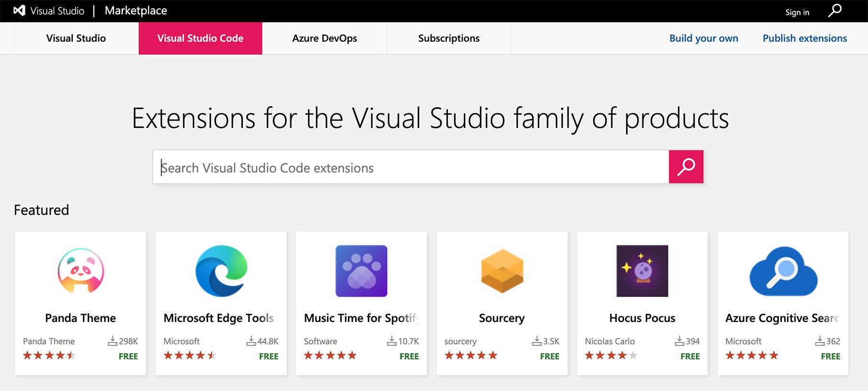Viewport: 868px width, 391px height.
Task: Click the Azure Cognitive Search star rating
Action: point(752,356)
